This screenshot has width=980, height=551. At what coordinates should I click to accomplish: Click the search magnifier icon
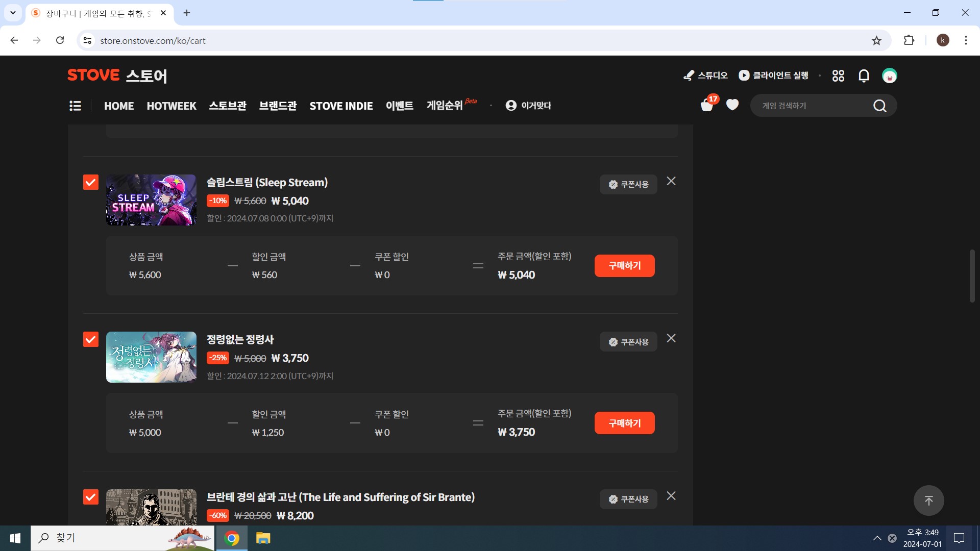click(x=879, y=106)
